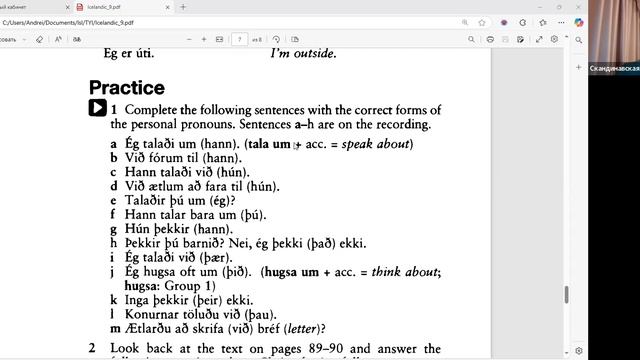Search within the PDF toolbar
640x360 pixels.
[471, 39]
